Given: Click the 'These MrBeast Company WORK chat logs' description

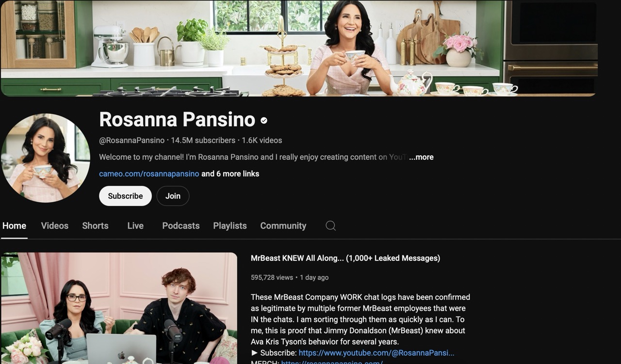Looking at the screenshot, I should click(360, 319).
